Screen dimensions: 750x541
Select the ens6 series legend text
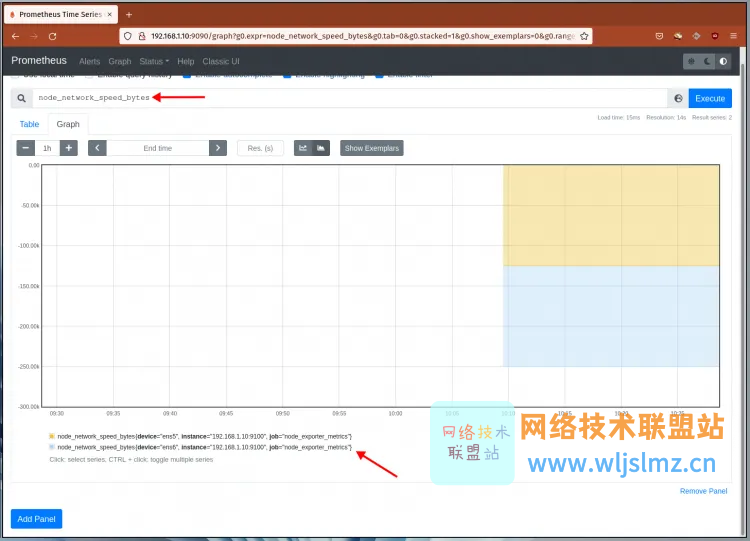point(205,447)
